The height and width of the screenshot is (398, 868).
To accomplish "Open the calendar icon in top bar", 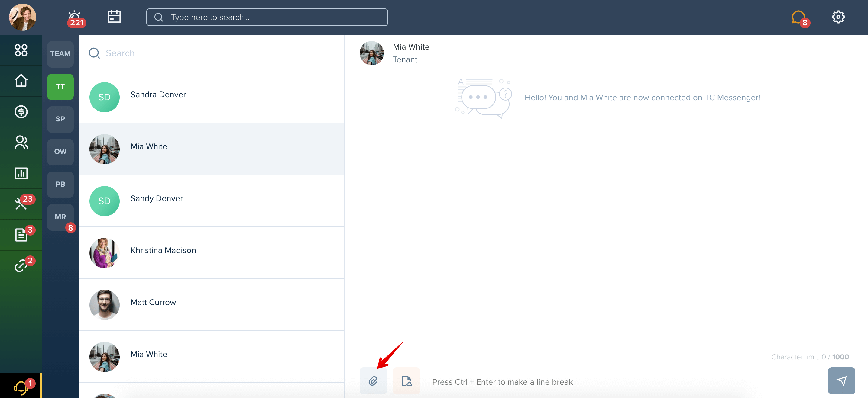I will pos(114,17).
